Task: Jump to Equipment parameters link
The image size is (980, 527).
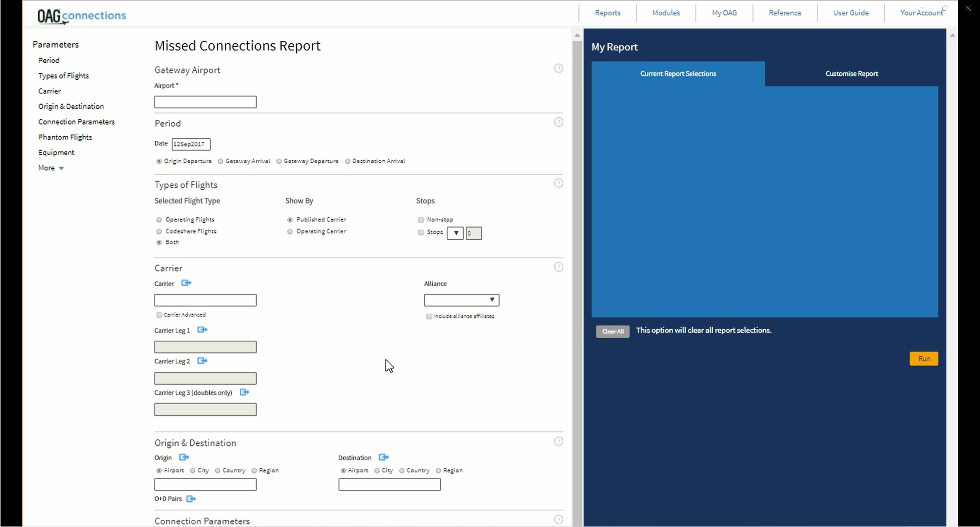Action: pos(56,152)
